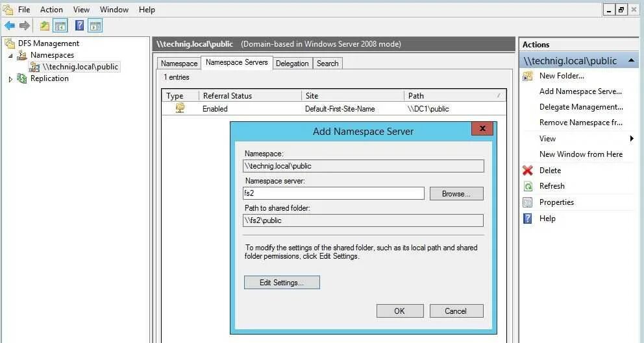Click the Delete action text
644x343 pixels.
tap(550, 171)
